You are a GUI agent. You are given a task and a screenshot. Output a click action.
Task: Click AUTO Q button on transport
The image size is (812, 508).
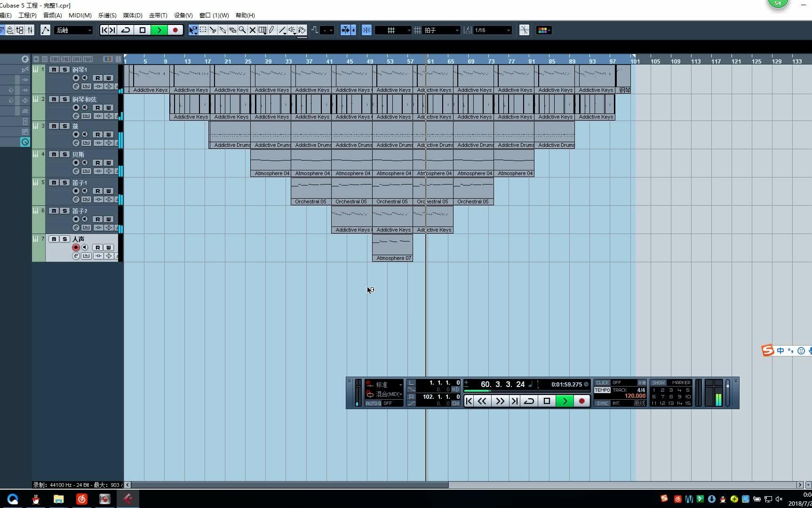click(373, 403)
